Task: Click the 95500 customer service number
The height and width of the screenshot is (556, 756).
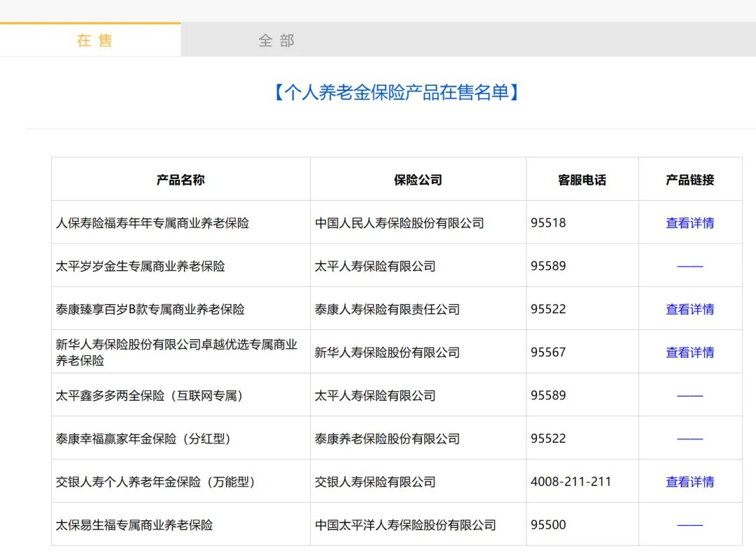Action: (x=548, y=525)
